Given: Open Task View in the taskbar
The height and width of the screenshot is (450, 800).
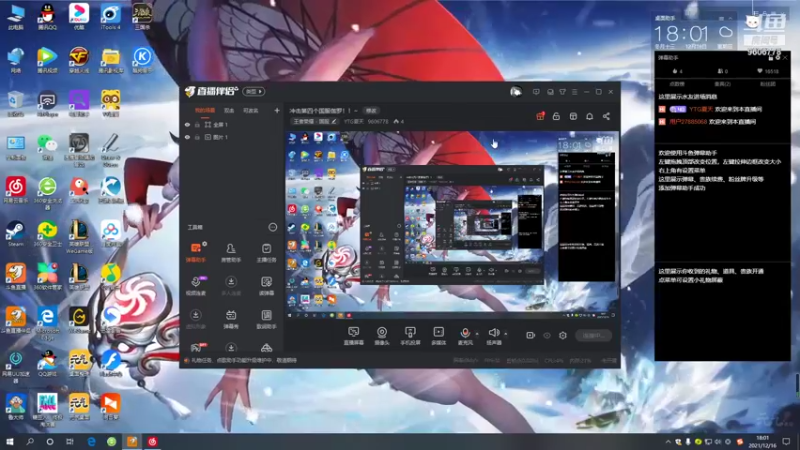Looking at the screenshot, I should [70, 441].
